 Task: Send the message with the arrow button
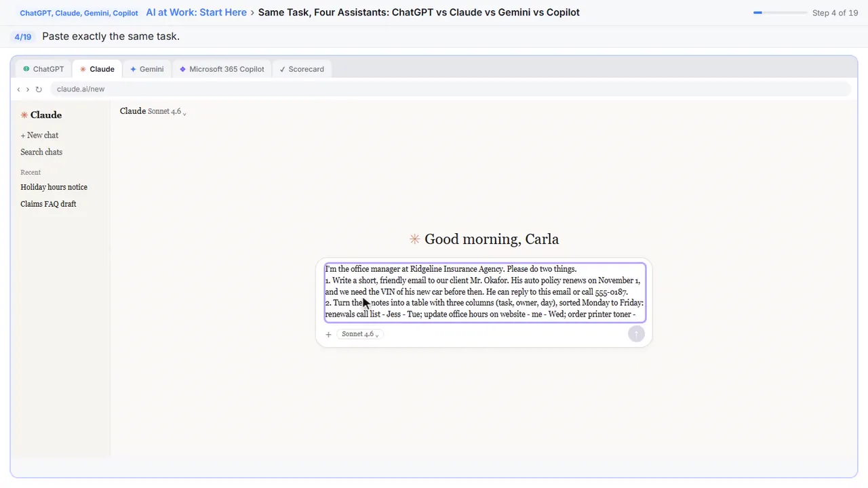[x=636, y=334]
